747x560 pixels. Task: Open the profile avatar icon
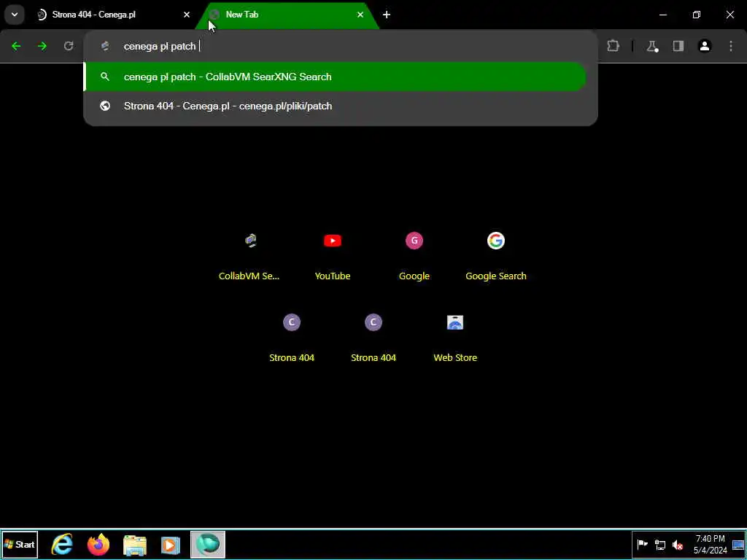point(705,46)
